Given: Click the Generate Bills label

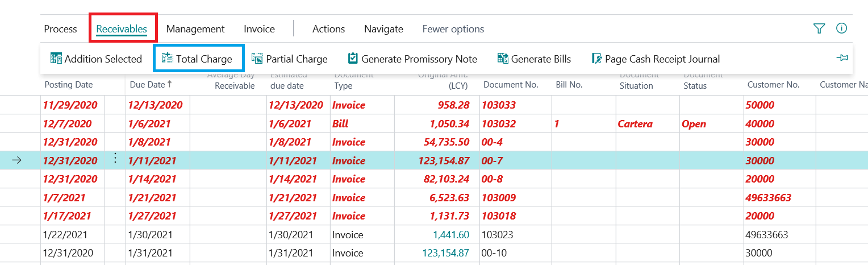Looking at the screenshot, I should (541, 59).
